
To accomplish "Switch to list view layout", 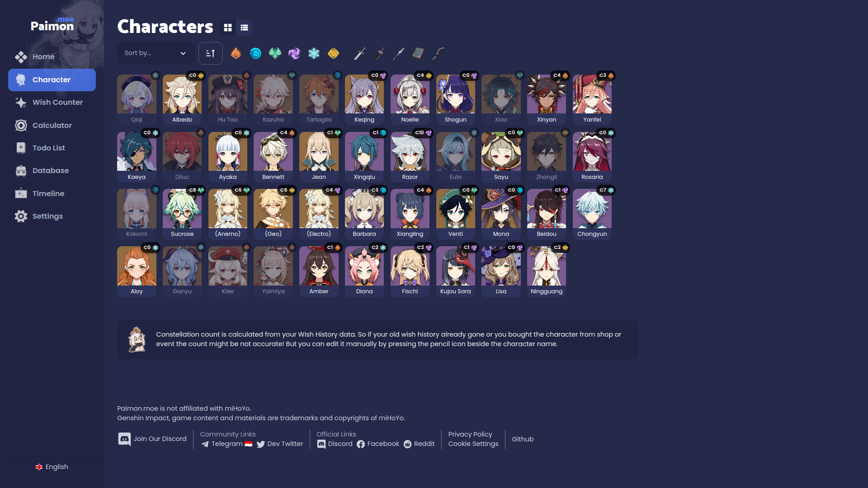I will pos(244,28).
